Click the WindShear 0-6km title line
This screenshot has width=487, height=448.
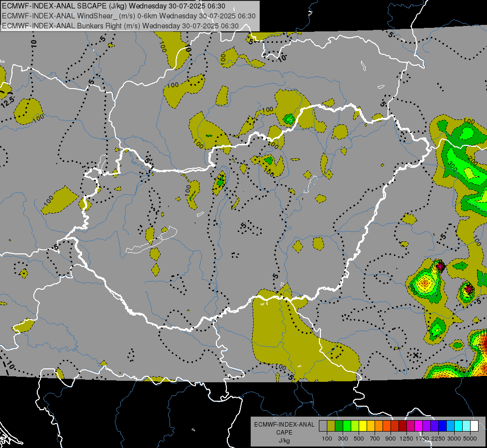point(128,16)
